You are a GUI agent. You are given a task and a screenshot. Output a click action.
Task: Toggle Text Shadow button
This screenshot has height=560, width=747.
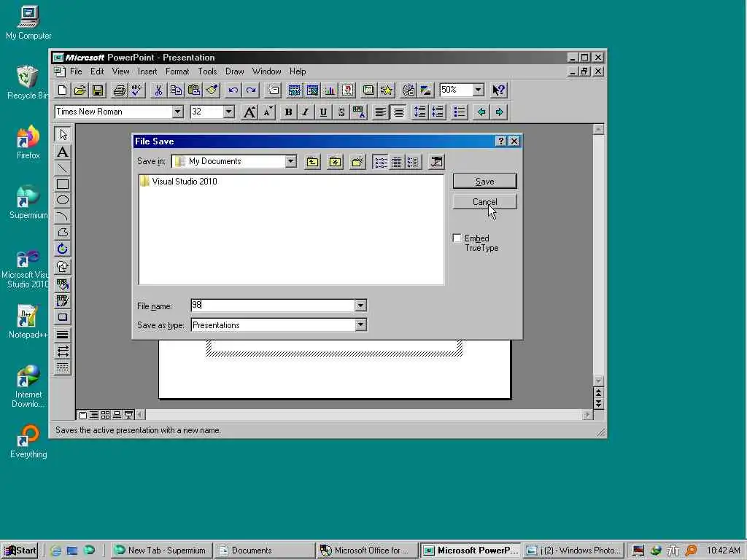coord(341,112)
